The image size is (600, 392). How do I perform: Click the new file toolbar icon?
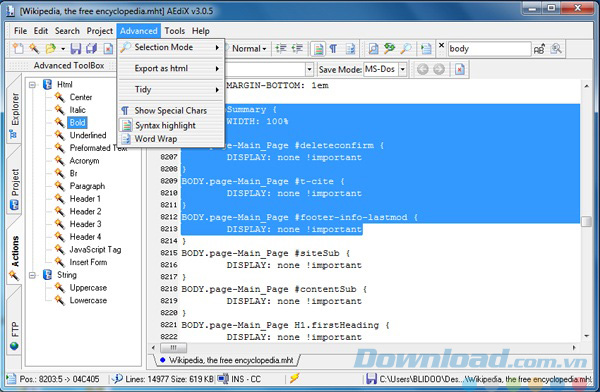click(x=18, y=49)
